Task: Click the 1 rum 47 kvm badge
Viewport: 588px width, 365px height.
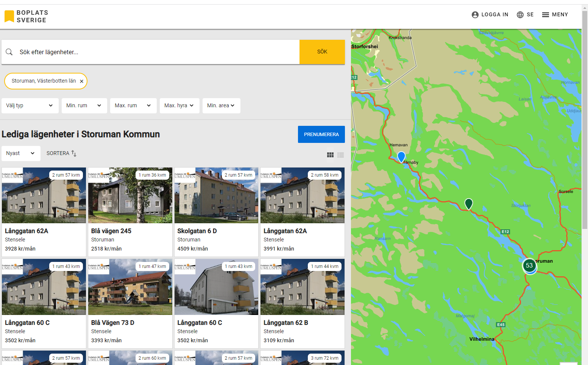Action: tap(152, 266)
